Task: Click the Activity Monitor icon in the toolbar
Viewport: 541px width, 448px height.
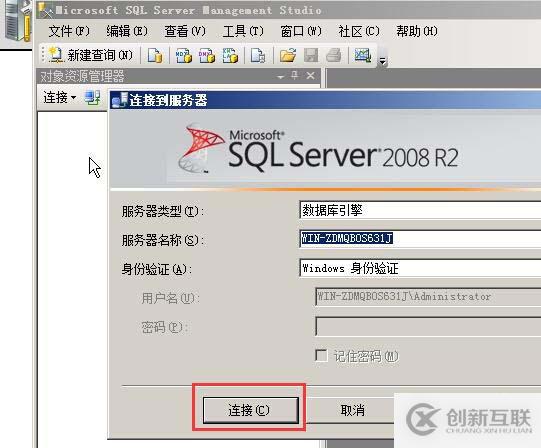Action: [363, 55]
